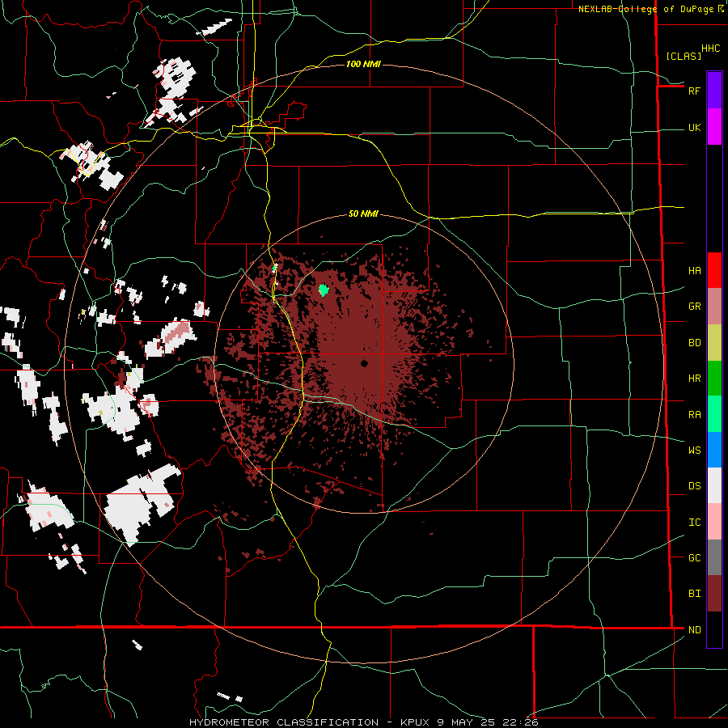Image resolution: width=728 pixels, height=728 pixels.
Task: Click the 'HYDROMETEOR CLASSIFICATION - KPUX' caption
Action: tap(309, 722)
